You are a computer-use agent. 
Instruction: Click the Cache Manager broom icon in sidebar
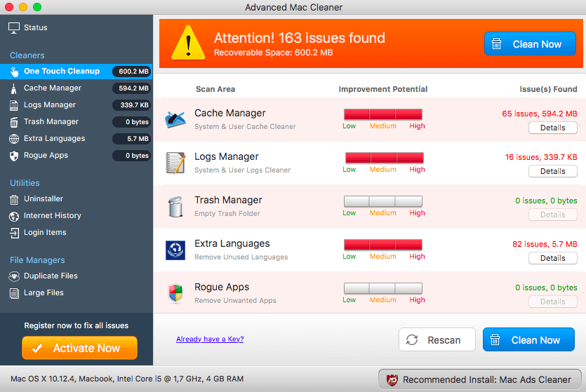tap(14, 88)
